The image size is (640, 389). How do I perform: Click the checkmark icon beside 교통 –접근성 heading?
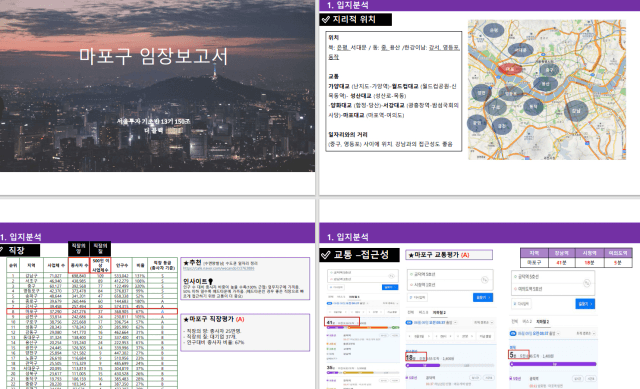(326, 255)
